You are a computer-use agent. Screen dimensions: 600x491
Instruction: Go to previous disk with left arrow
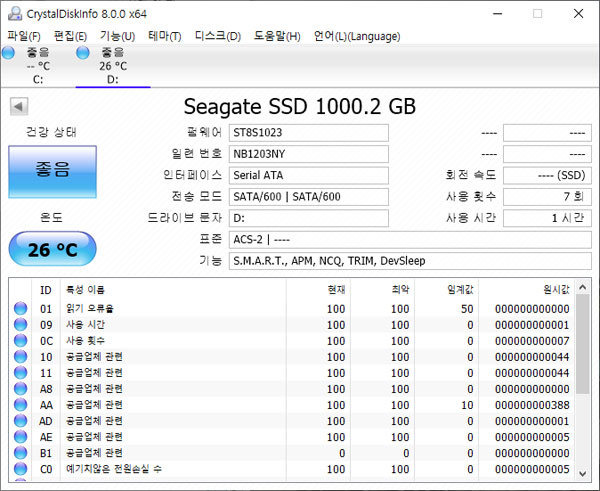click(19, 106)
